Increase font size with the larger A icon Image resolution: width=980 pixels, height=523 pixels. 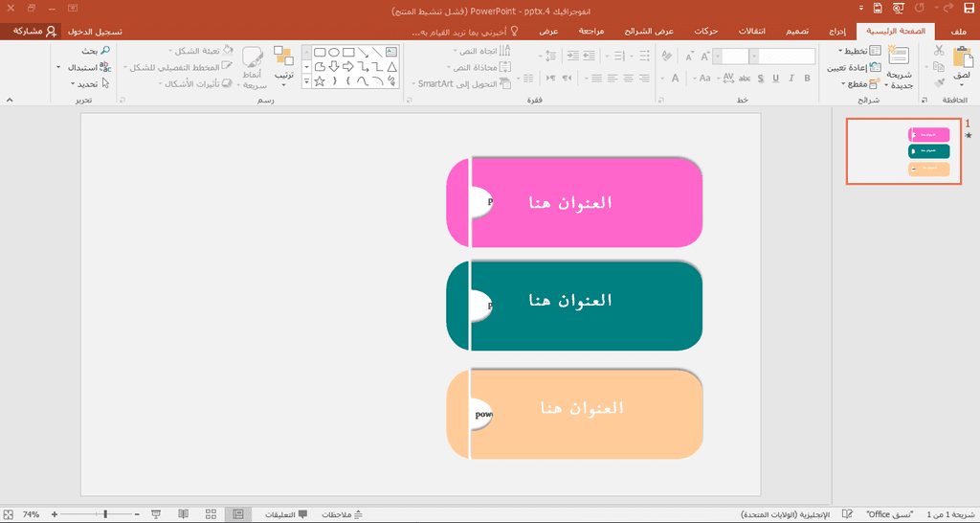coord(705,57)
